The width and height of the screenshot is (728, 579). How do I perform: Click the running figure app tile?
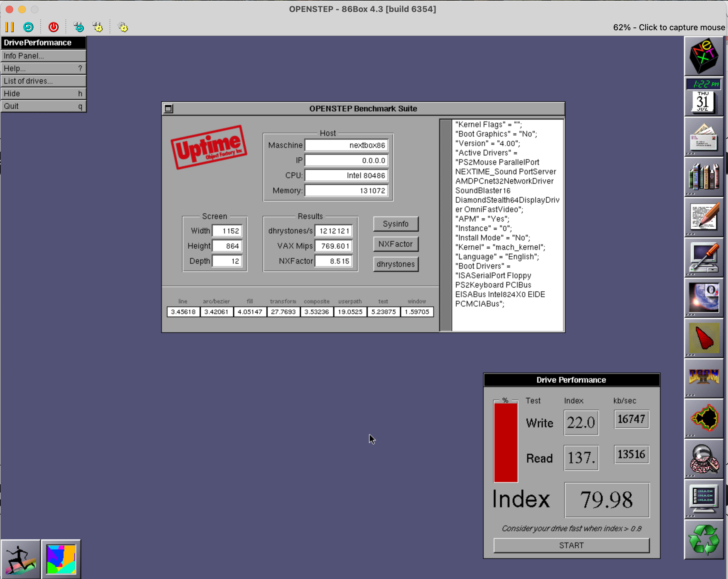tap(20, 559)
